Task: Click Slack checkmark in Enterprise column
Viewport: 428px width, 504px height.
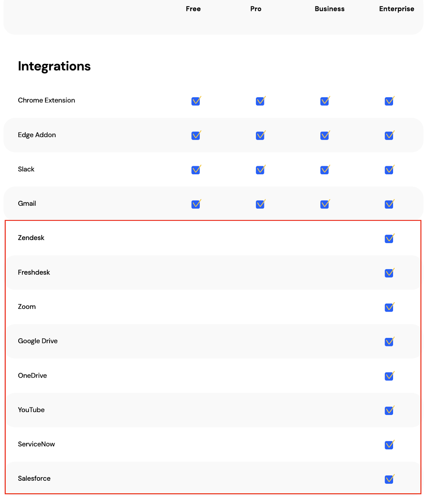Action: (x=390, y=169)
